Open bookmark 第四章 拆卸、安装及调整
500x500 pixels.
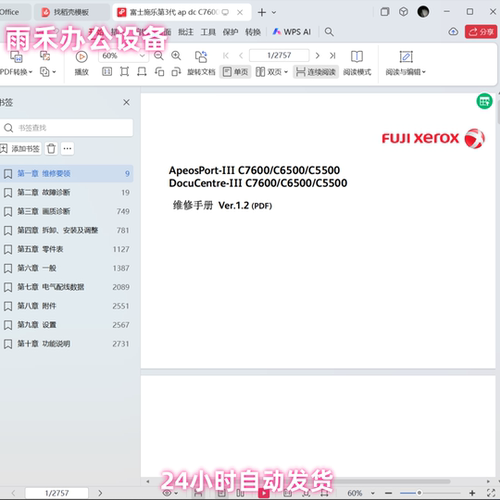click(67, 230)
